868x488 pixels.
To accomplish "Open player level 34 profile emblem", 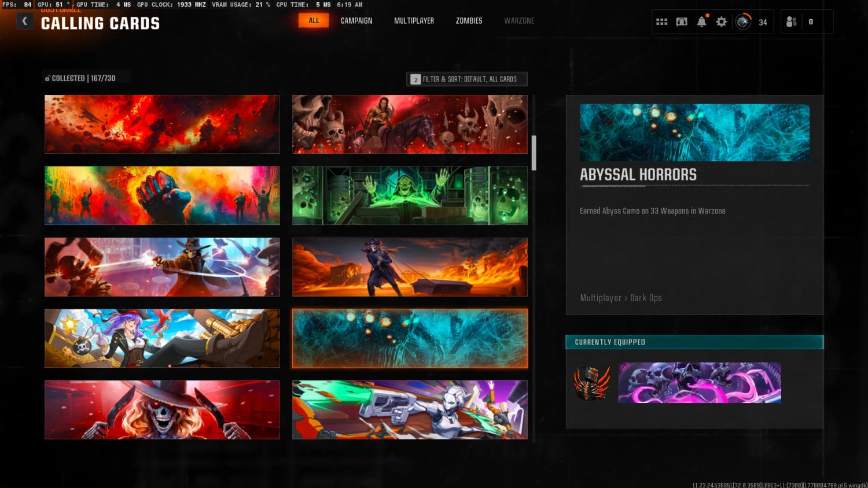I will tap(743, 22).
